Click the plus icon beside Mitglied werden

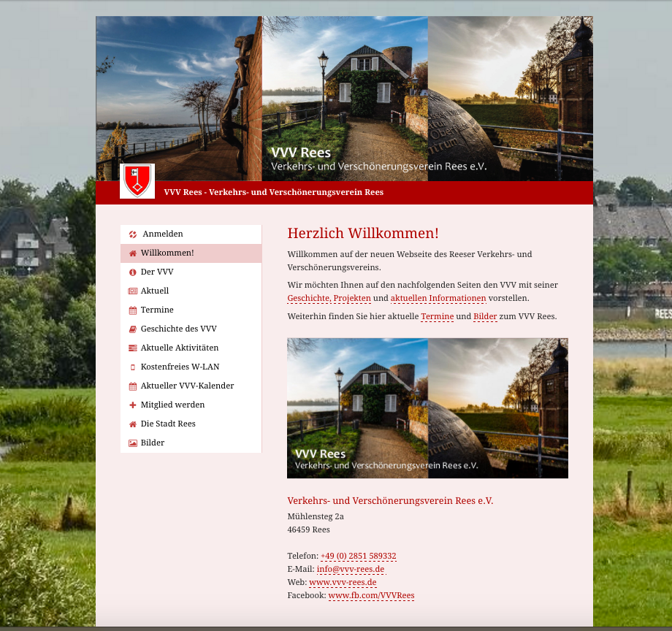point(133,405)
